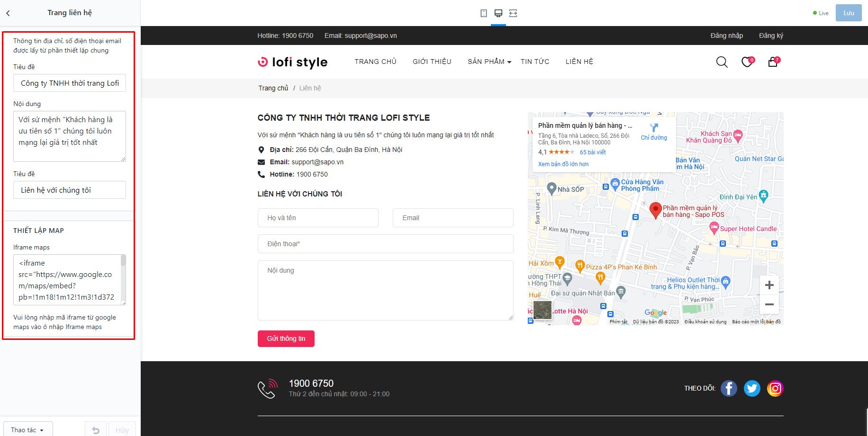Visit the Twitter follow icon
Viewport: 868px width, 436px height.
(752, 388)
